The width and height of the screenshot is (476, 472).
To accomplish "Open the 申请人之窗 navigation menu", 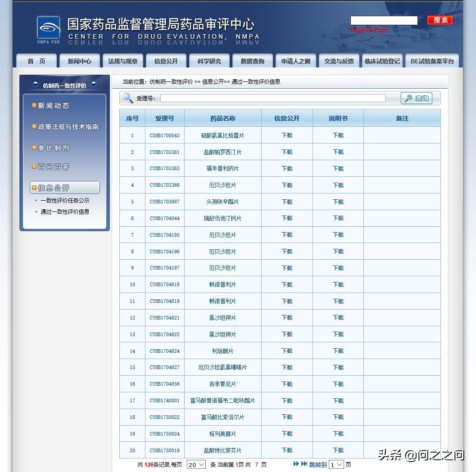I will [x=295, y=60].
